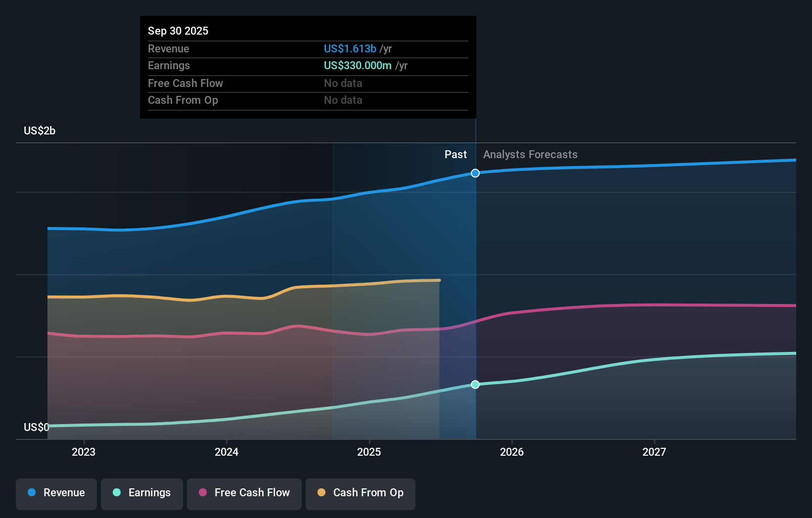Click the yellow Cash From Op legend dot
The width and height of the screenshot is (812, 518).
(321, 493)
